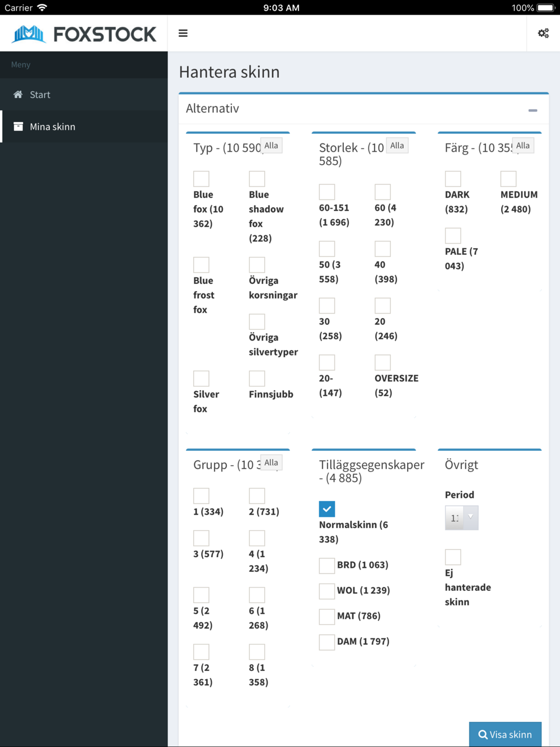This screenshot has width=560, height=747.
Task: Check the MAT (786) checkbox
Action: (327, 617)
